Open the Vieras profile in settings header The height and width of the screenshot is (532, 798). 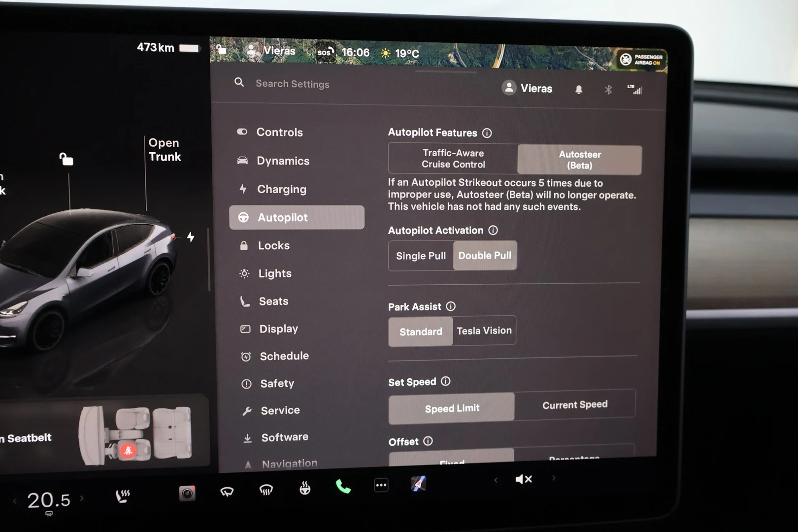click(x=527, y=88)
